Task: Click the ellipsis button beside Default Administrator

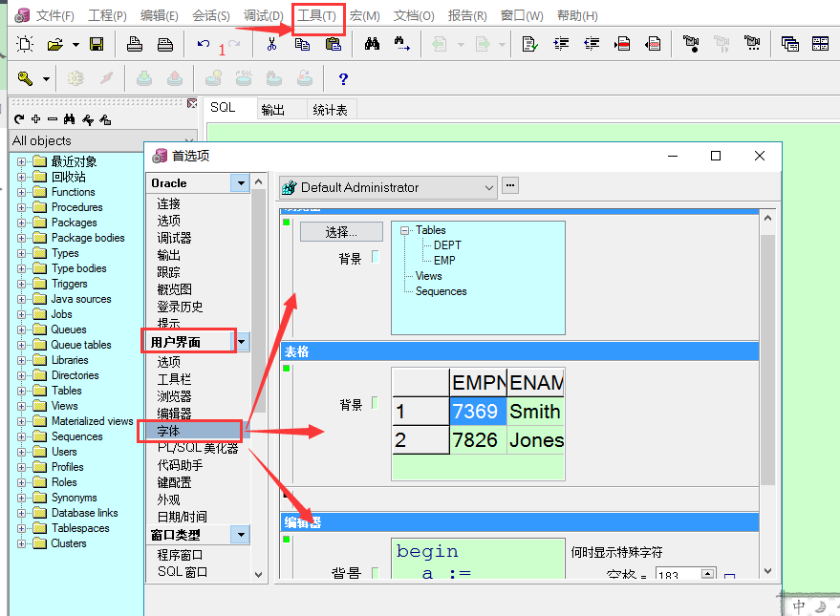Action: [510, 185]
